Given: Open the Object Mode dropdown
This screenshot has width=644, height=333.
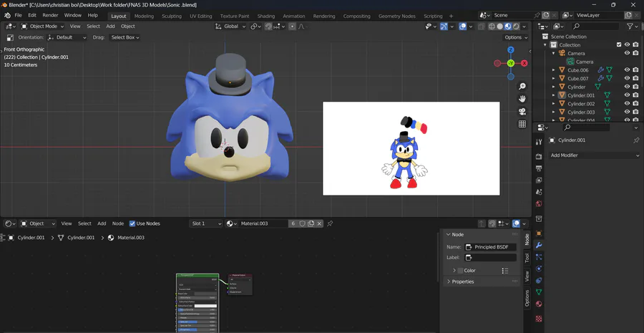Looking at the screenshot, I should 42,26.
